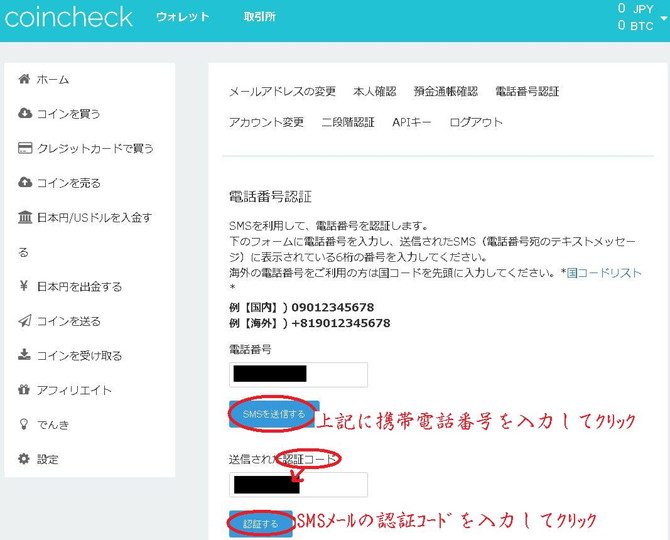
Task: Switch to the 電話番号認証 tab
Action: [x=527, y=91]
